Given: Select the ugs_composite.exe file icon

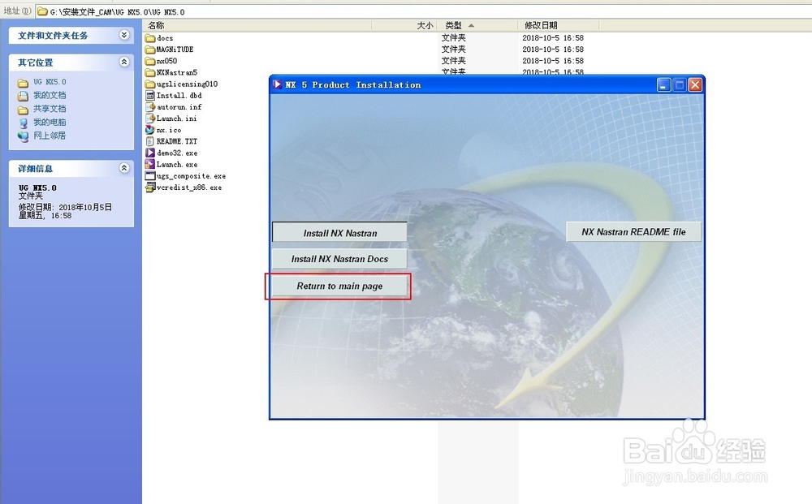Looking at the screenshot, I should (x=150, y=176).
